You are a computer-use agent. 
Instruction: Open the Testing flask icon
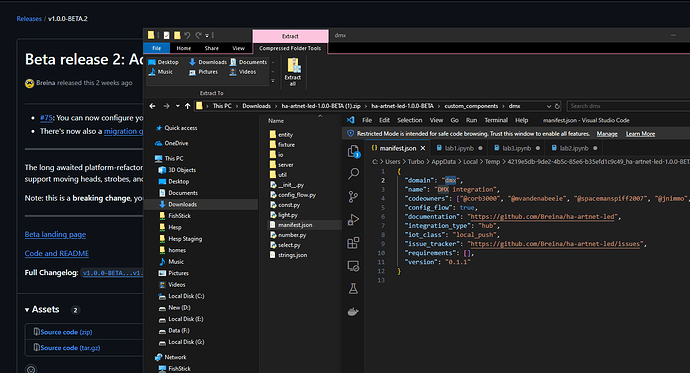click(x=353, y=289)
